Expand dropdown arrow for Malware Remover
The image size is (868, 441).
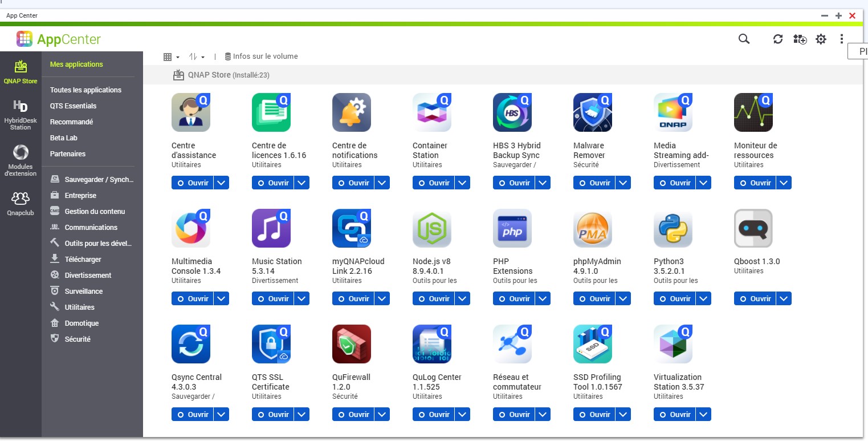(x=624, y=183)
